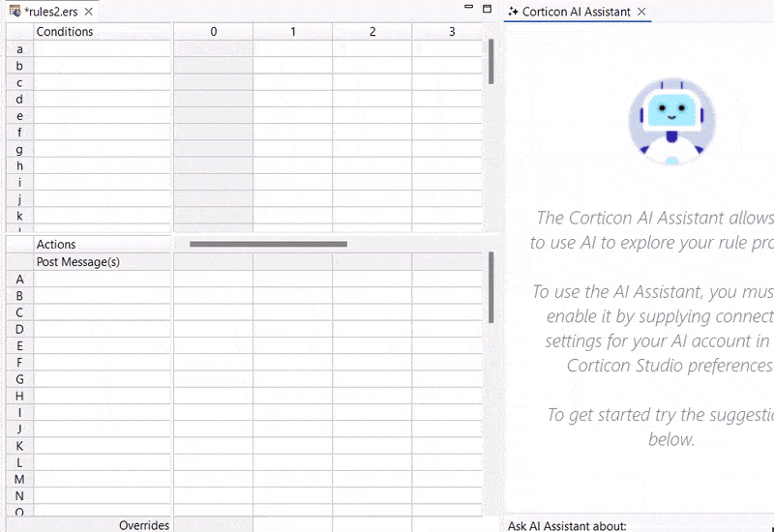Image resolution: width=774 pixels, height=532 pixels.
Task: Click the condition expression cell in row a
Action: (x=103, y=49)
